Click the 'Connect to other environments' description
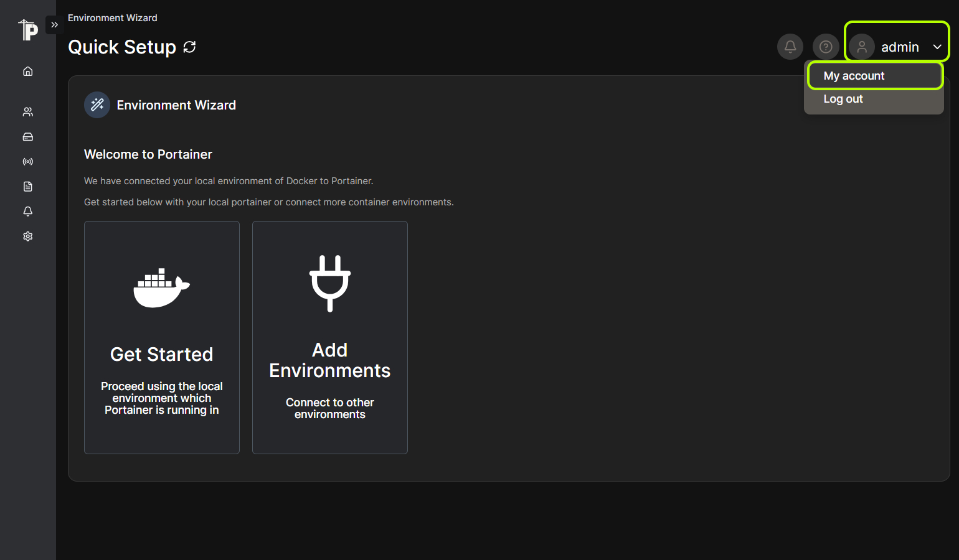 (x=330, y=408)
